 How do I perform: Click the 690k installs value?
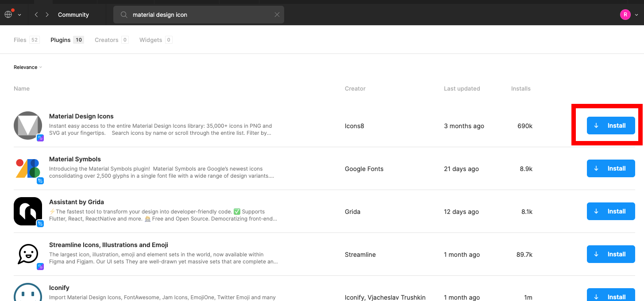pos(525,126)
